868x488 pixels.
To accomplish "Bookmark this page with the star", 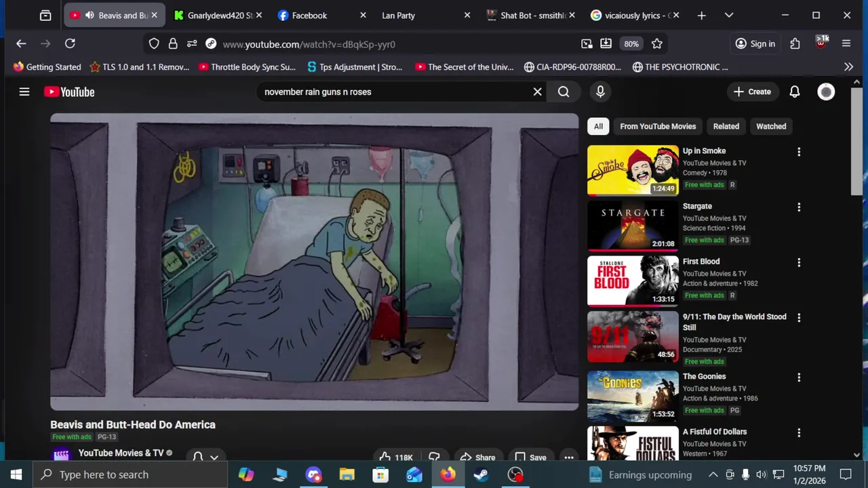I will [656, 43].
